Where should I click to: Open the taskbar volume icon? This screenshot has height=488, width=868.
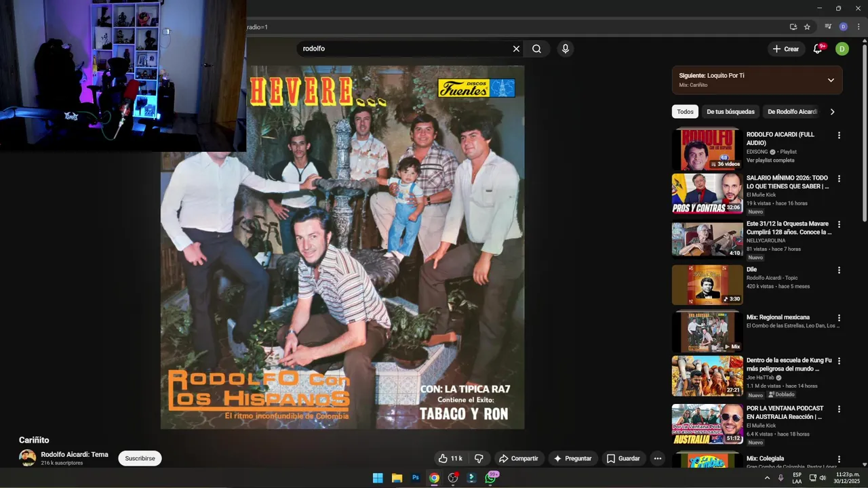(823, 478)
